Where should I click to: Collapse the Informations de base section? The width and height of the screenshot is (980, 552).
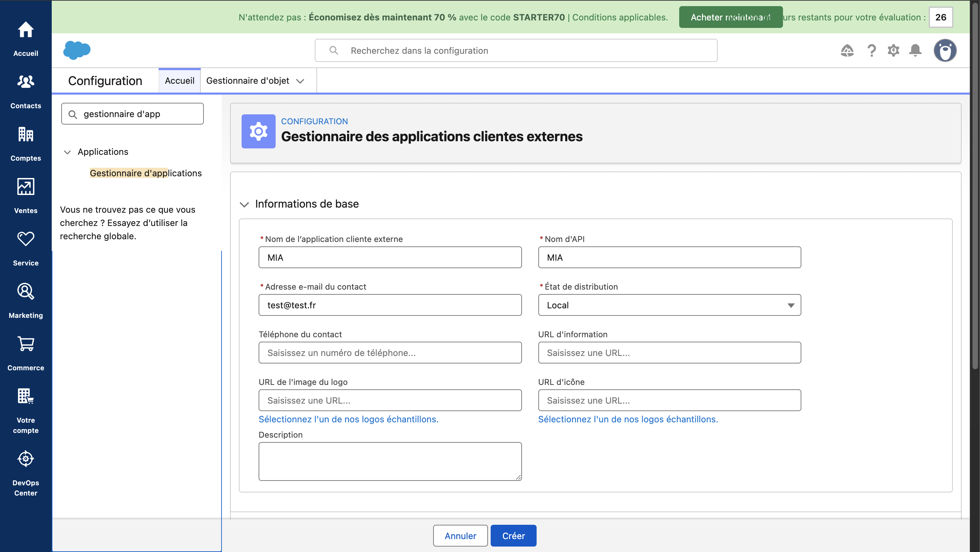coord(244,204)
